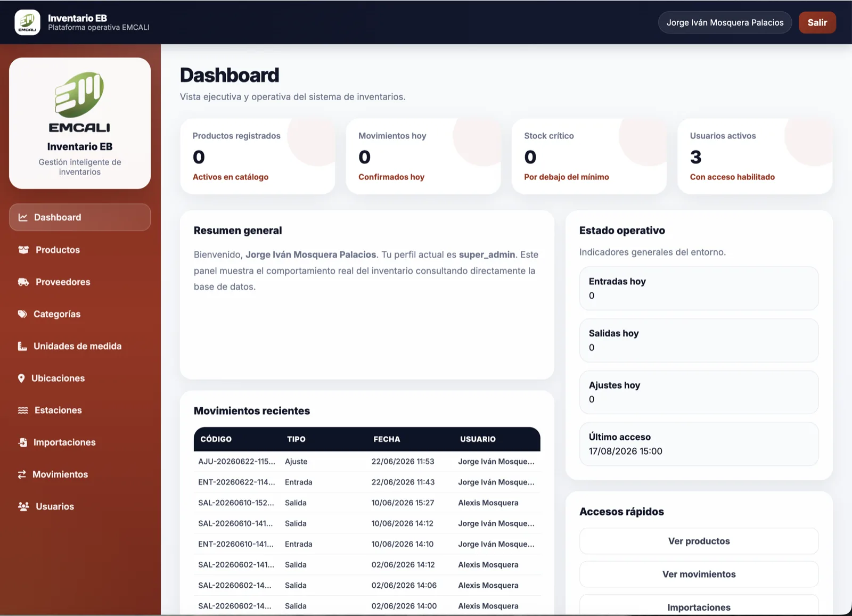This screenshot has width=852, height=616.
Task: Click the Ubicaciones map pin icon
Action: click(21, 378)
